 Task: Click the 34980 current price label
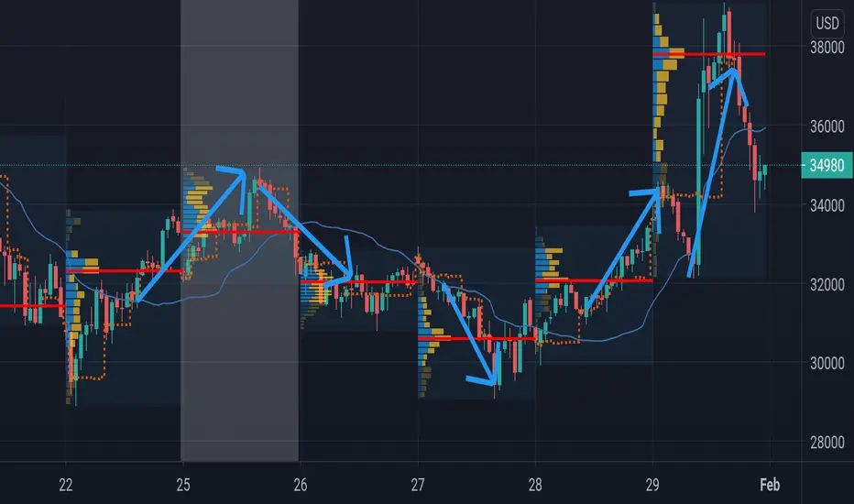point(827,165)
